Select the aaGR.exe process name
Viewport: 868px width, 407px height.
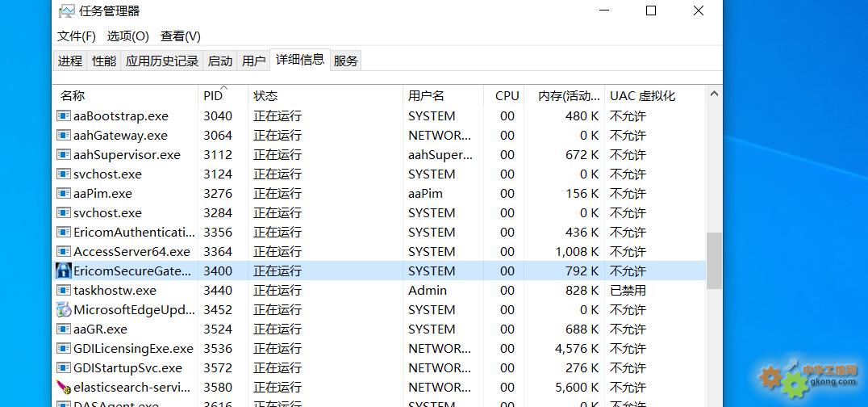tap(100, 329)
